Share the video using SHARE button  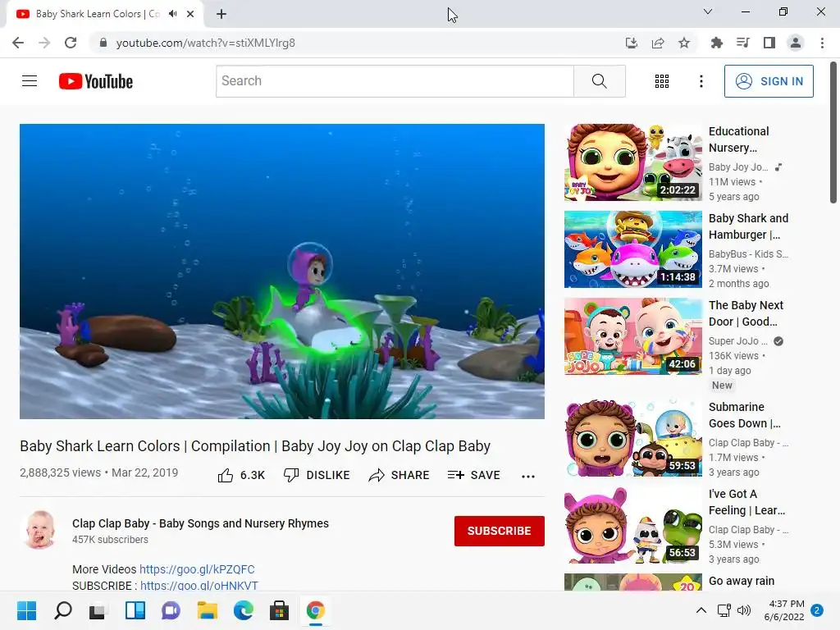(399, 475)
